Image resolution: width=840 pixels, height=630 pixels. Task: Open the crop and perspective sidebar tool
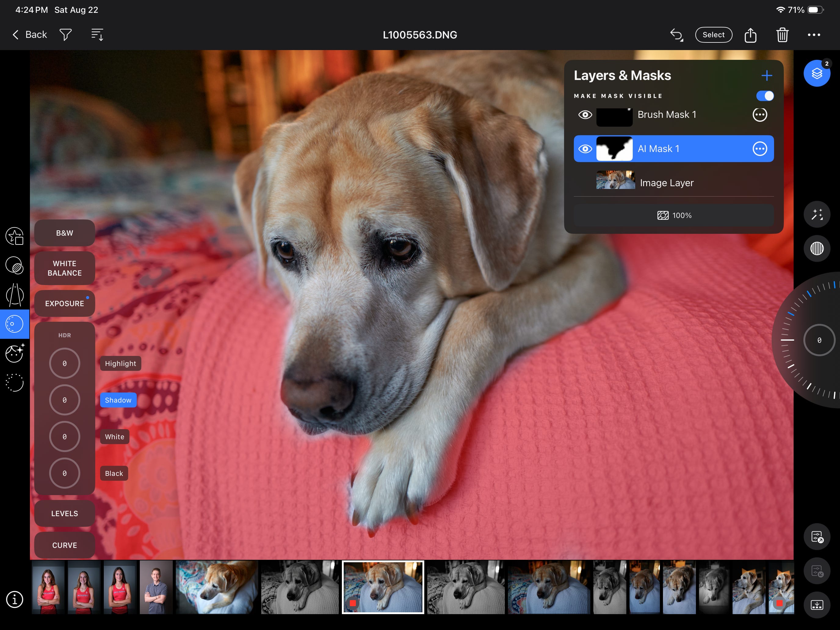(x=14, y=295)
